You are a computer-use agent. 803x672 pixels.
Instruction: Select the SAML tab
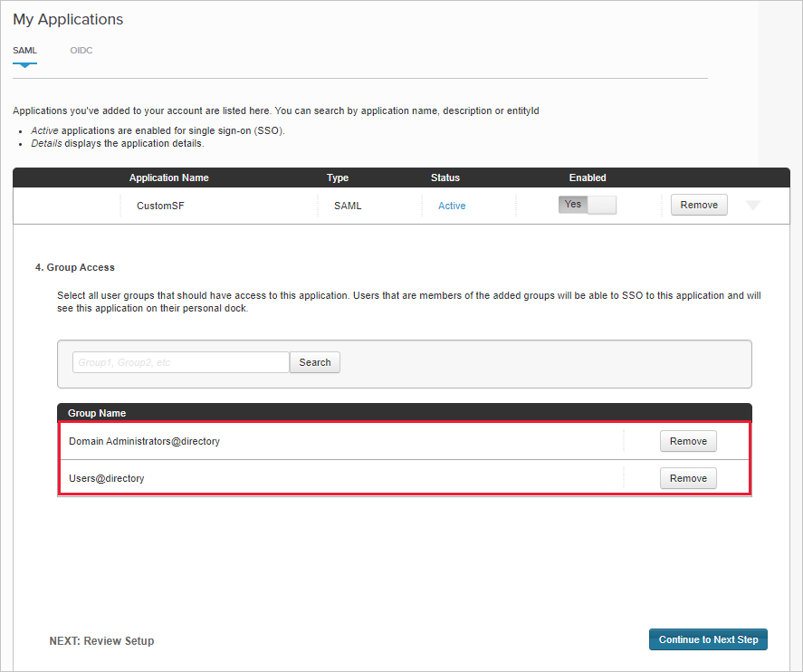pos(24,50)
